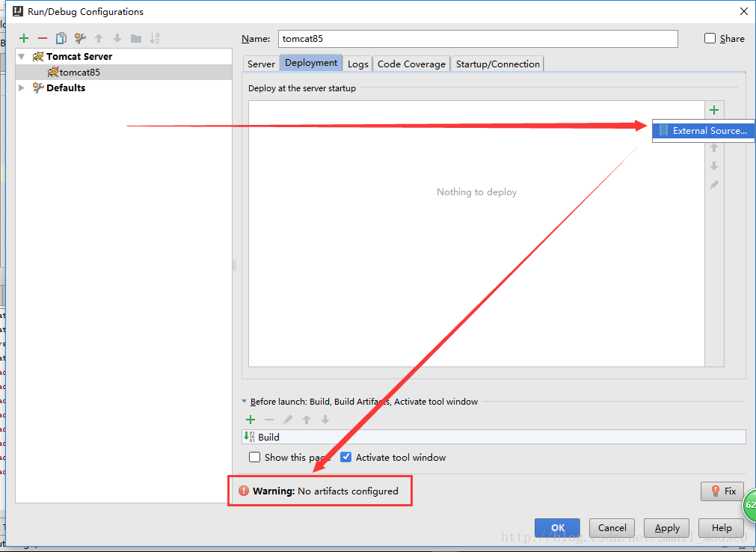The image size is (756, 552).
Task: Move configuration down arrow in left toolbar
Action: pyautogui.click(x=117, y=38)
